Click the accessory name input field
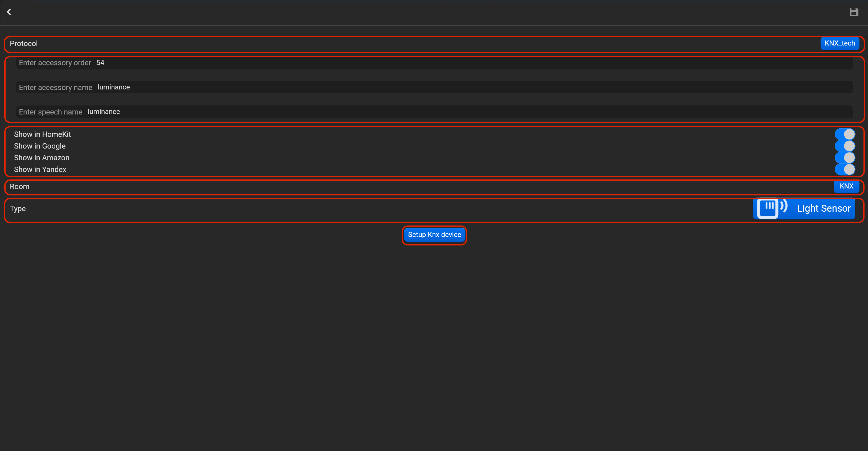This screenshot has width=868, height=451. pos(434,87)
